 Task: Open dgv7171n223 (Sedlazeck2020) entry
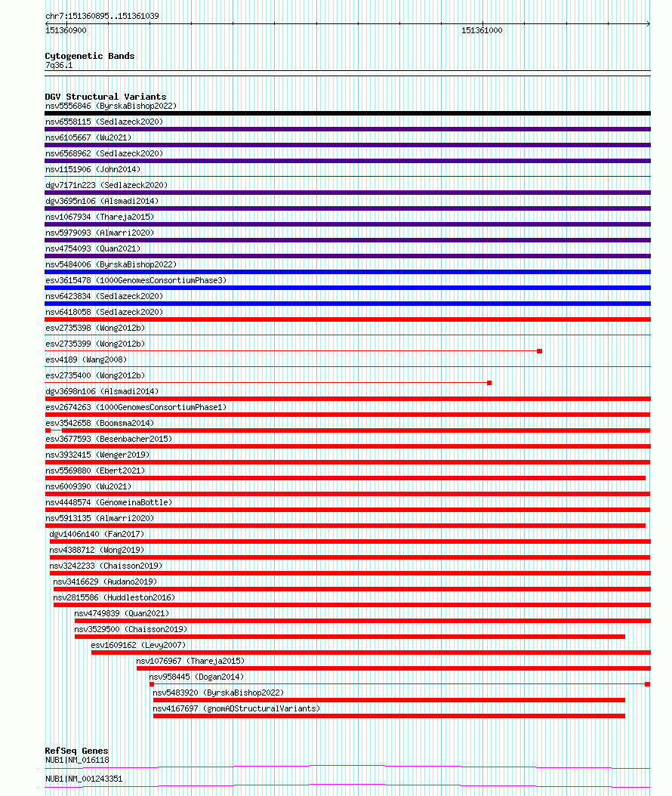[x=106, y=185]
